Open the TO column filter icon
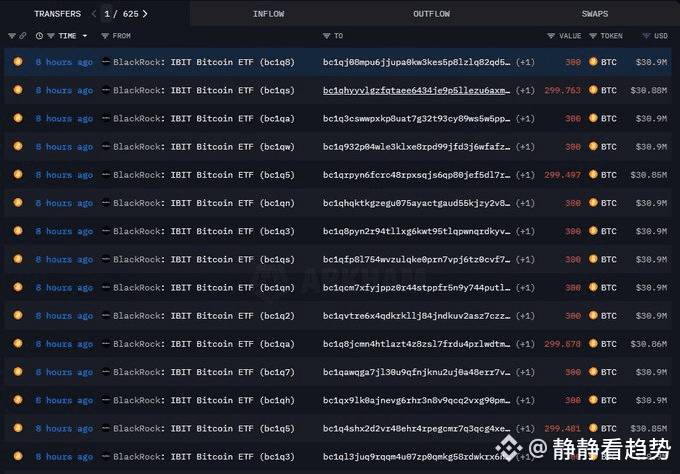This screenshot has height=474, width=680. [327, 36]
